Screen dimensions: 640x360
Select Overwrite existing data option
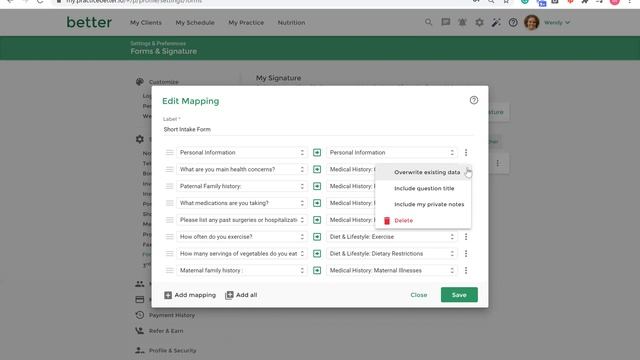pos(423,172)
